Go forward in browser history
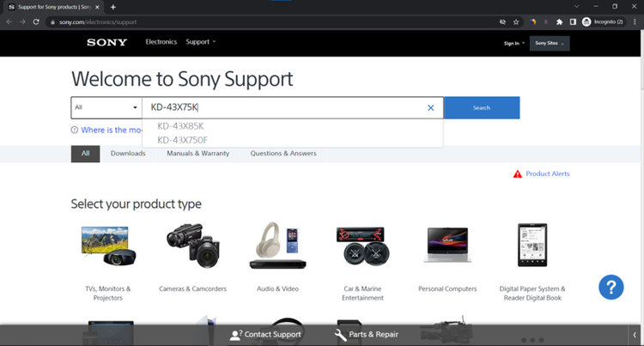Viewport: 644px width, 346px height. tap(22, 21)
